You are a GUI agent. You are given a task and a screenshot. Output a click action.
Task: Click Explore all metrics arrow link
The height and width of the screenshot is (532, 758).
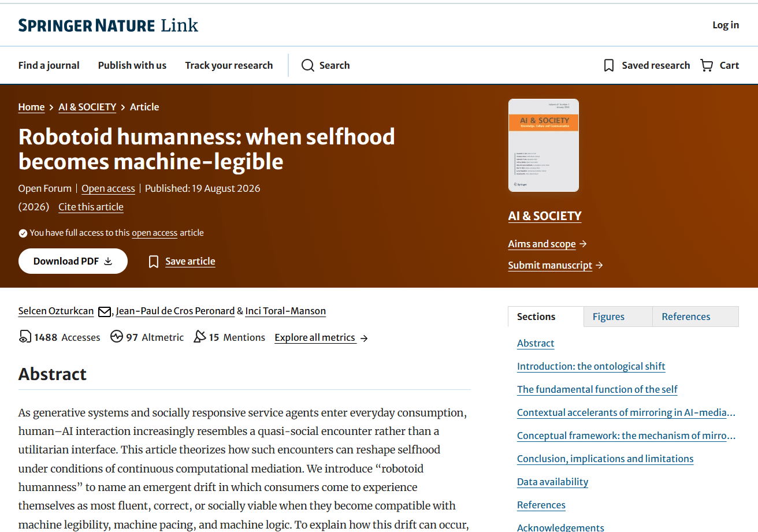click(321, 337)
